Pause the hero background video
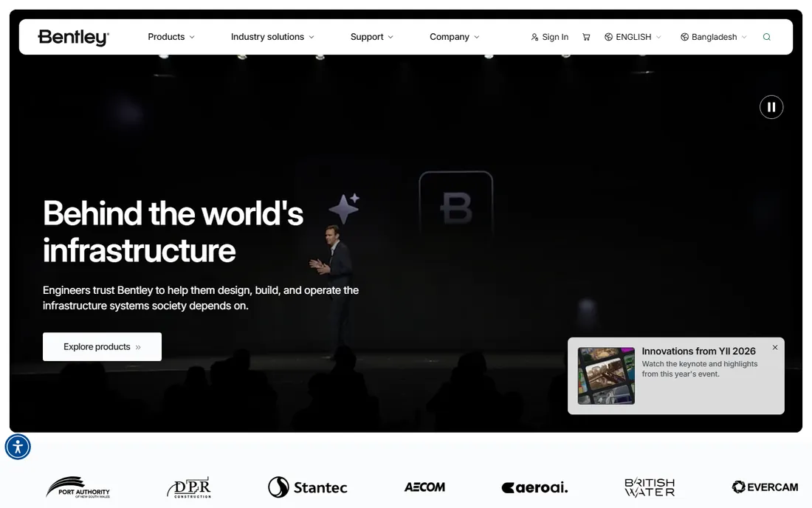The height and width of the screenshot is (508, 812). point(771,107)
